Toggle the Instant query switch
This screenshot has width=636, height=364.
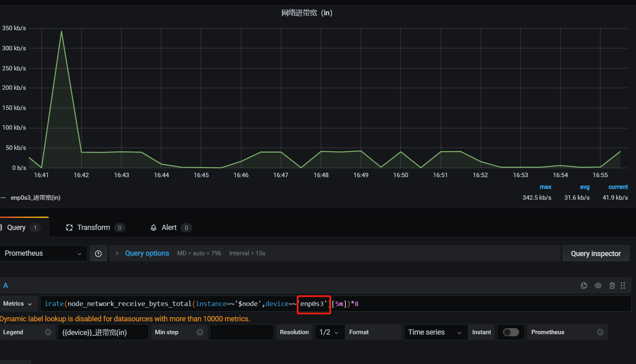pyautogui.click(x=511, y=332)
